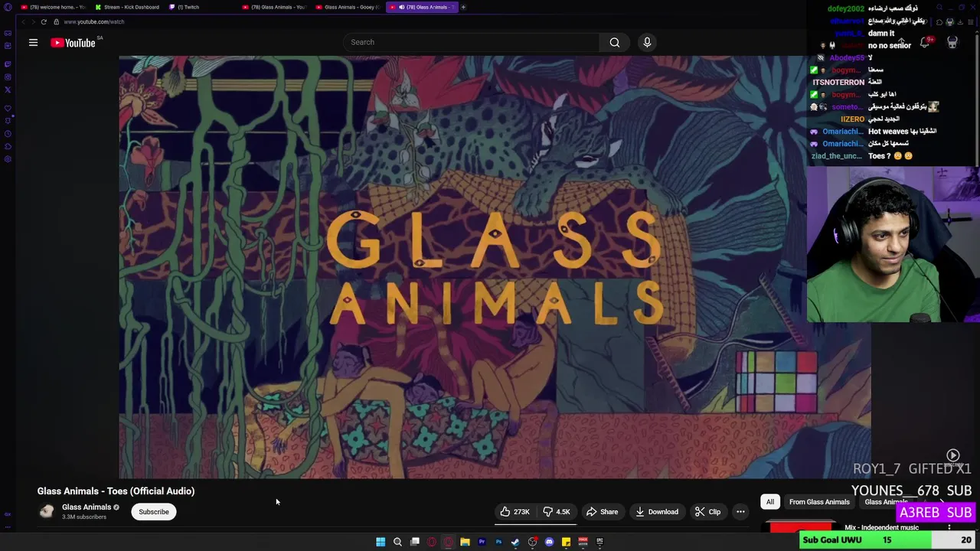Screen dimensions: 980x551
Task: Open Sticky Notes from the taskbar
Action: 566,542
